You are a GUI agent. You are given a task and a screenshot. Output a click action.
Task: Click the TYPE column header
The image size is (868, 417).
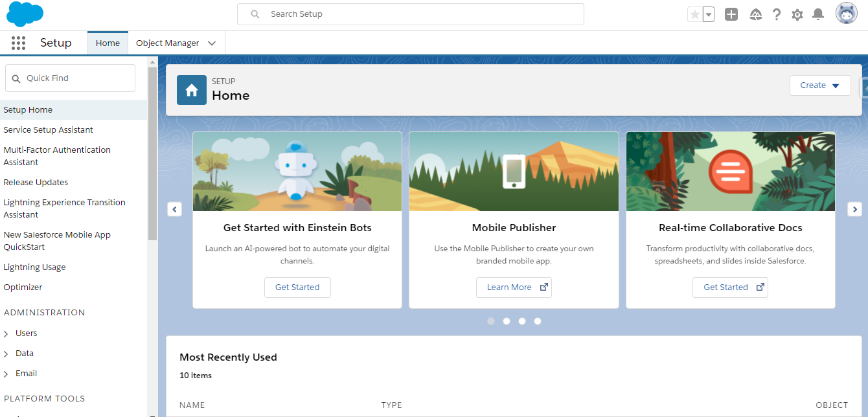point(392,405)
